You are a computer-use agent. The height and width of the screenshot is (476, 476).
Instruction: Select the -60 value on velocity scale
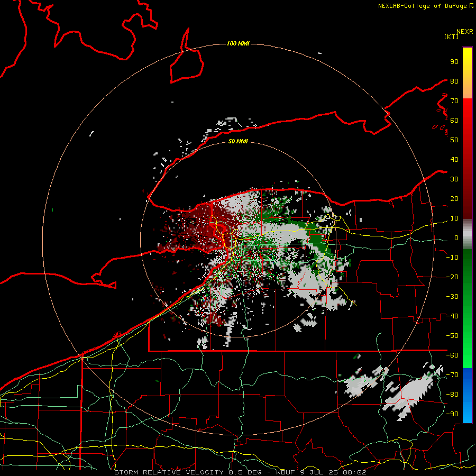point(452,355)
